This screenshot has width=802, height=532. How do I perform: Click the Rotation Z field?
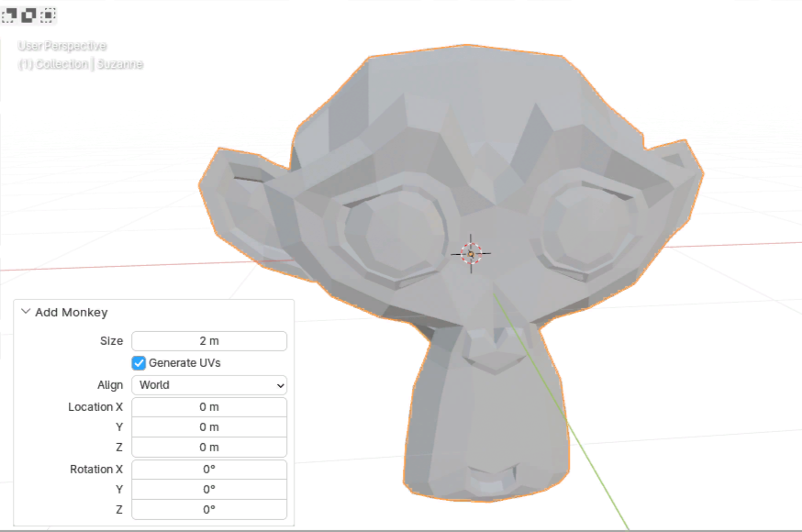(209, 509)
